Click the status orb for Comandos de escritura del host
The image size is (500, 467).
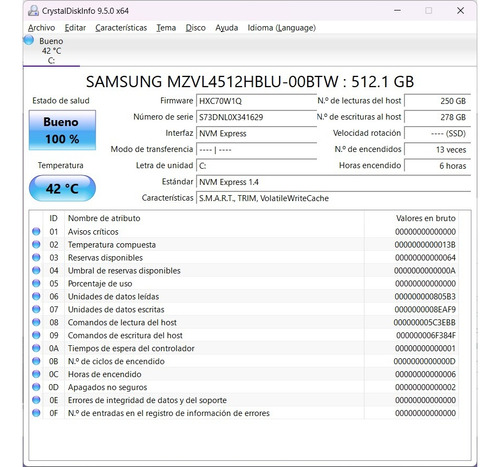click(x=36, y=335)
